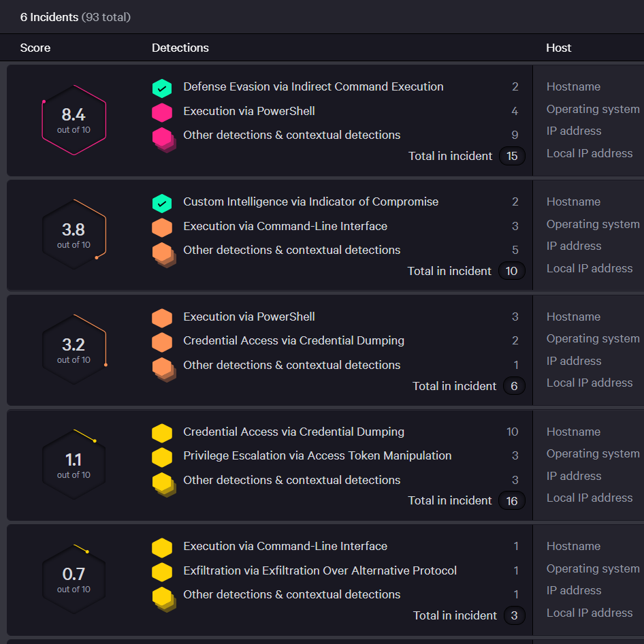Click the yellow Credential Access via Credential Dumping hexagon

(x=163, y=432)
